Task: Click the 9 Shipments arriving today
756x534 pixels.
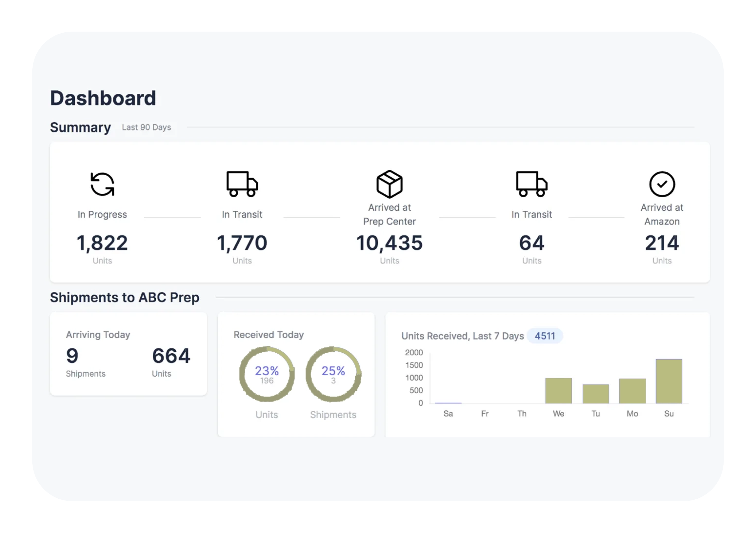Action: [73, 356]
